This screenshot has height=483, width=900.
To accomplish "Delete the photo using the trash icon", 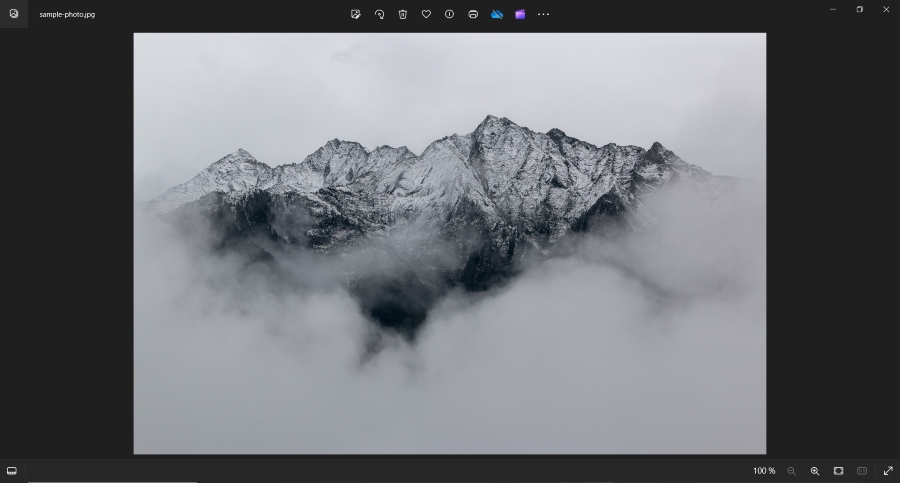I will (x=403, y=14).
